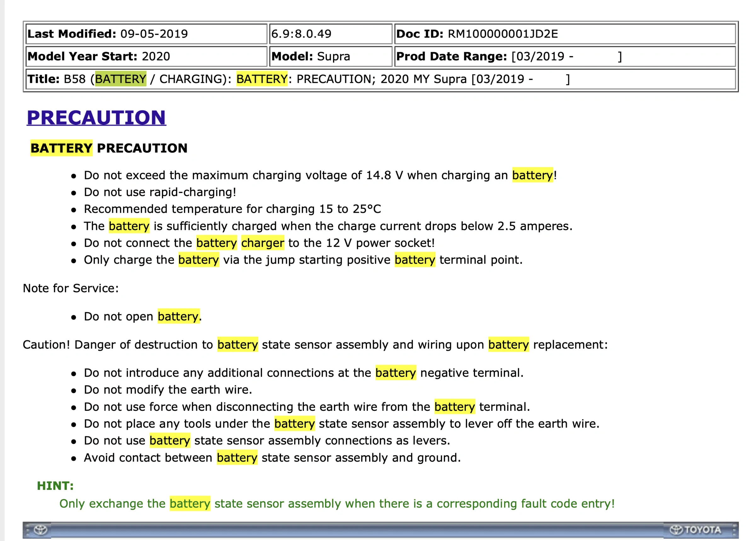Select the Last Modified 09-05-2019 cell

tap(146, 34)
